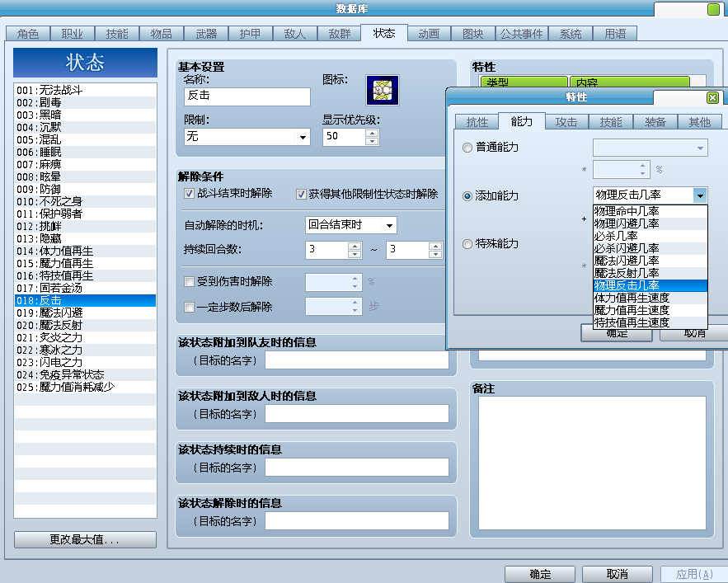This screenshot has height=583, width=728.
Task: Choose 体力值再生速度 from the list
Action: pos(650,298)
